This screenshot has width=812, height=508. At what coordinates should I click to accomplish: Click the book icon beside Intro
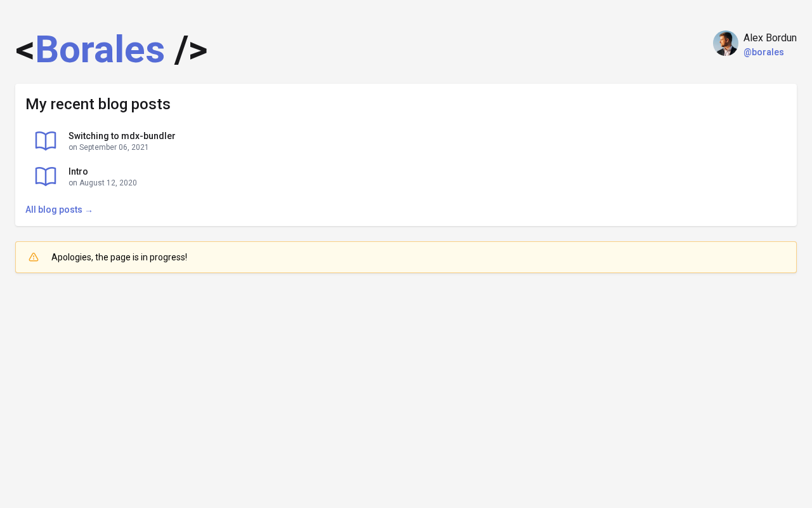coord(46,177)
